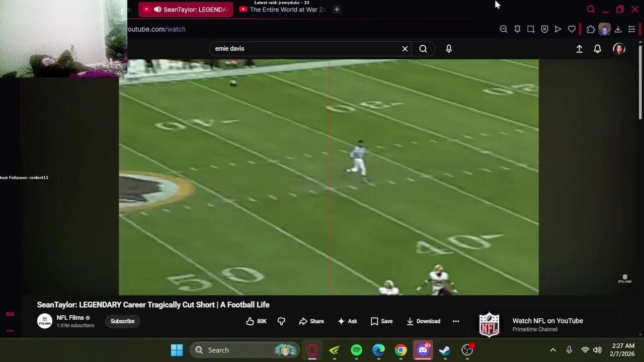This screenshot has width=644, height=362.
Task: Open the NFL Films channel name link
Action: [x=70, y=318]
